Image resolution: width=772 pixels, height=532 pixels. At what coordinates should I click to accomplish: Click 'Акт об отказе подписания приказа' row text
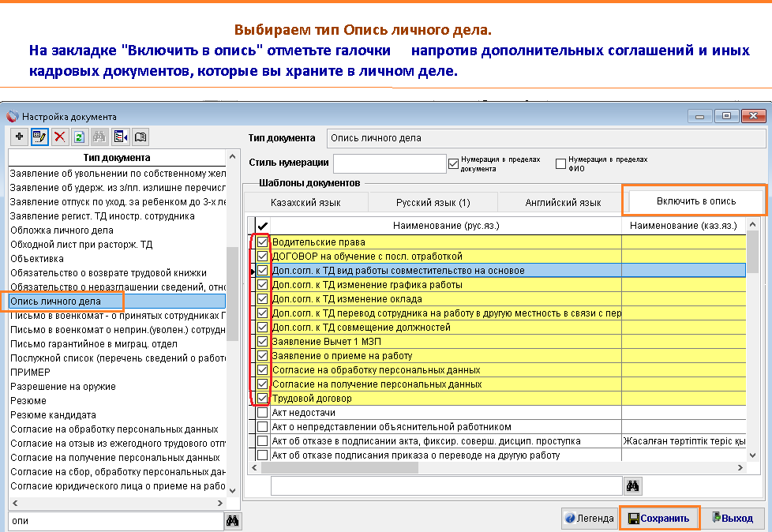click(416, 455)
